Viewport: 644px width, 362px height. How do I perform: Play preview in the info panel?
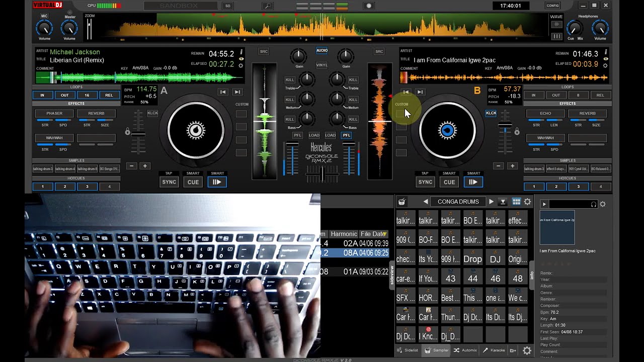[544, 204]
